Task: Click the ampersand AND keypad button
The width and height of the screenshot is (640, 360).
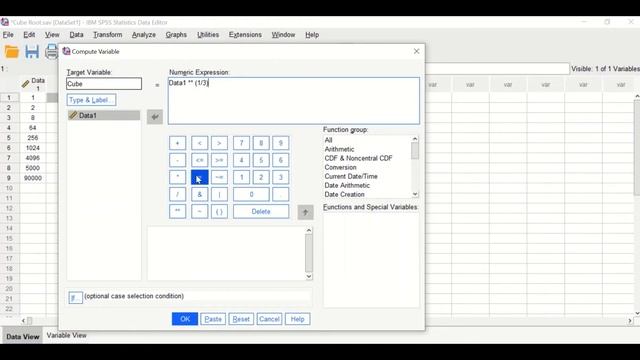Action: [200, 195]
